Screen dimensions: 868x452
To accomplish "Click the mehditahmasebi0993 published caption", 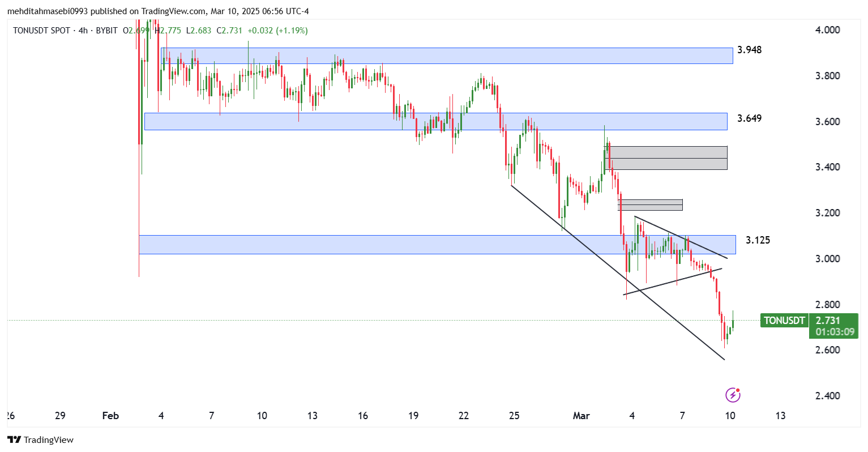I will 157,11.
